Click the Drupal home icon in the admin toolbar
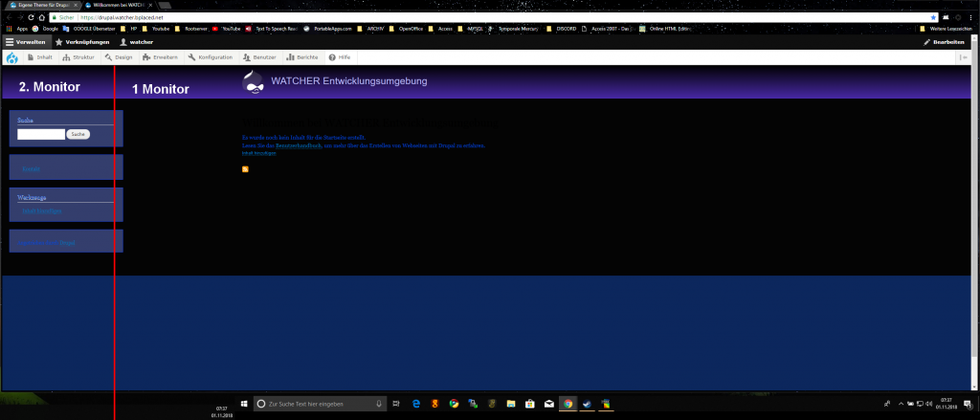 pyautogui.click(x=11, y=57)
